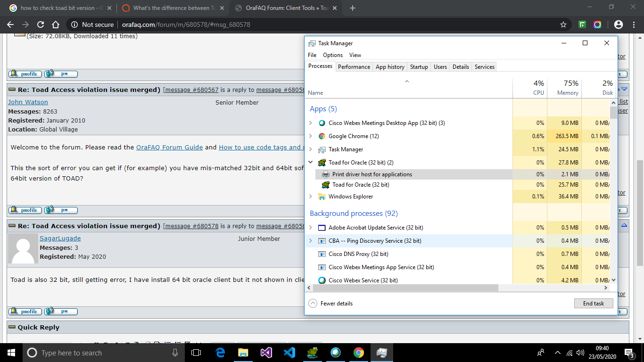Open Microsoft Edge from the taskbar
This screenshot has height=362, width=644.
pyautogui.click(x=220, y=353)
